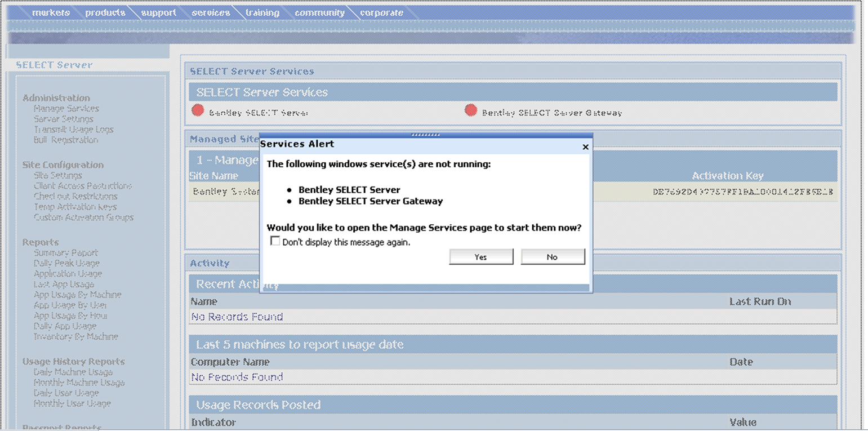Open the services tab in top navigation
Viewport: 868px width, 431px height.
click(x=211, y=12)
